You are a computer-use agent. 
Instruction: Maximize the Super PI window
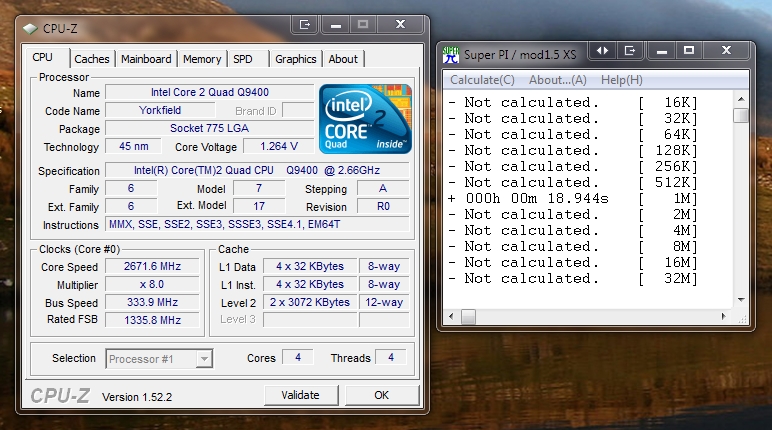coord(689,50)
